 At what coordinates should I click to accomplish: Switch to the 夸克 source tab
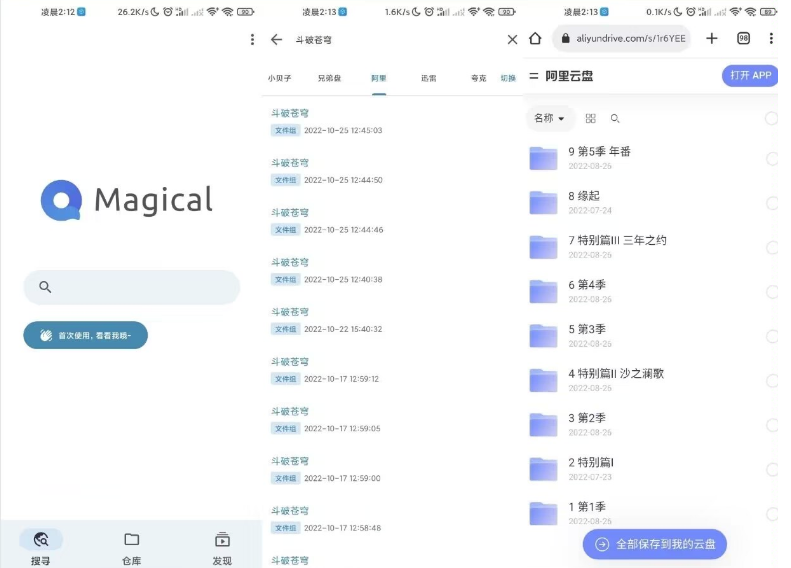pyautogui.click(x=478, y=78)
